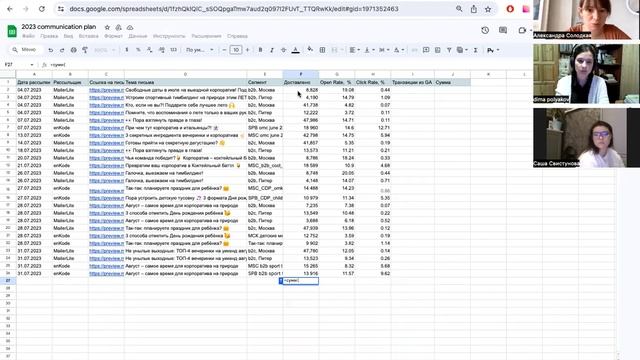Format as currency
Image resolution: width=640 pixels, height=360 pixels.
click(x=127, y=50)
